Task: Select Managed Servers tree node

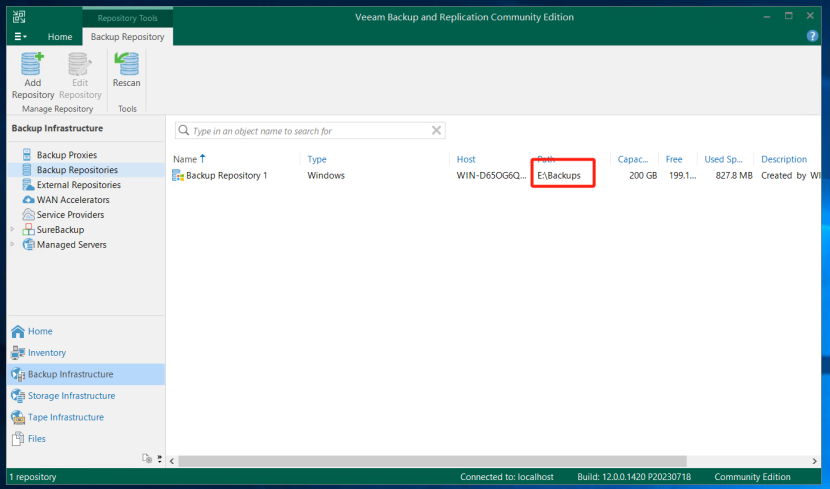Action: (71, 244)
